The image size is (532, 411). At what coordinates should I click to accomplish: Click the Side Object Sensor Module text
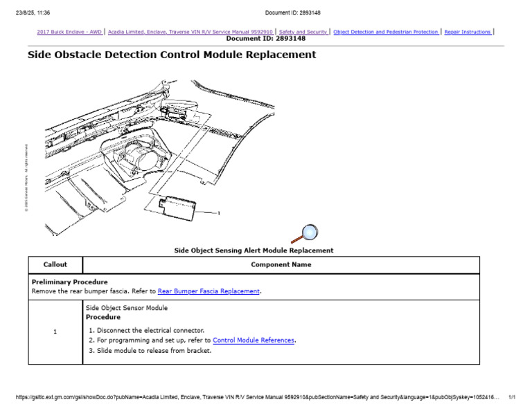(x=127, y=308)
